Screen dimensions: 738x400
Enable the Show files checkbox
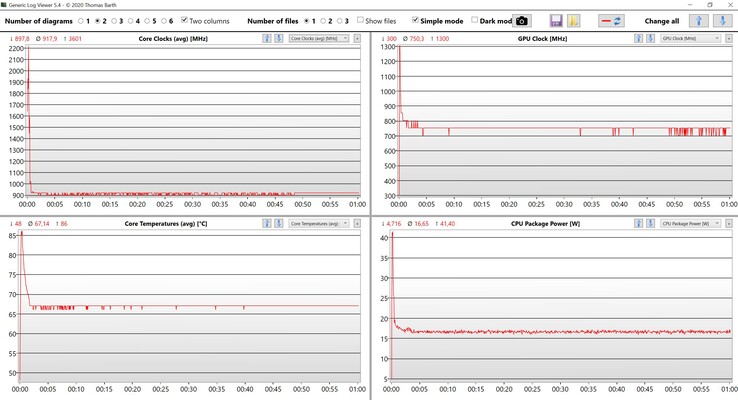[361, 20]
